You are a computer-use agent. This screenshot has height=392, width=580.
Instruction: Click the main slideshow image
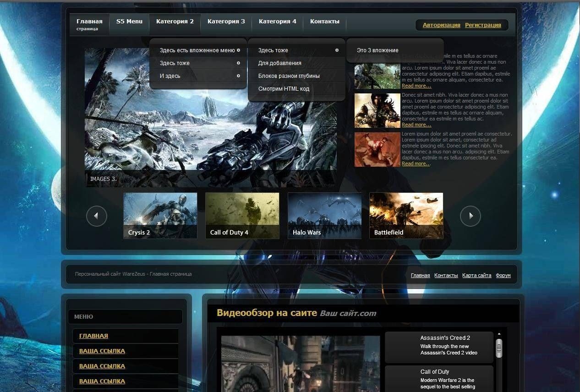tap(211, 117)
